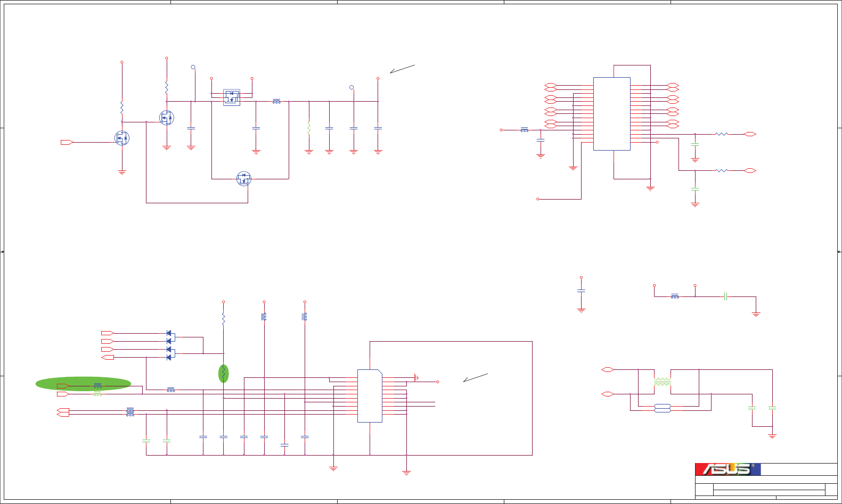Select the MOSFET enclosed in a square box
The width and height of the screenshot is (842, 504).
(232, 97)
